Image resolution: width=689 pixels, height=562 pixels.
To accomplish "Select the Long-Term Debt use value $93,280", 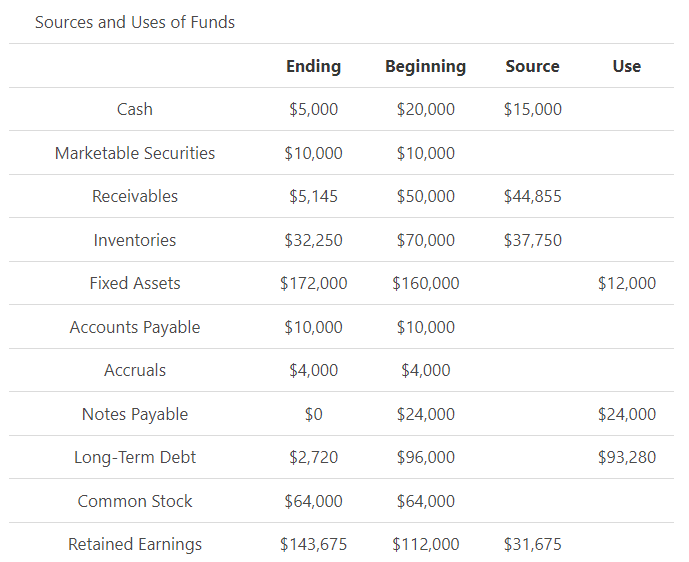I will click(626, 457).
